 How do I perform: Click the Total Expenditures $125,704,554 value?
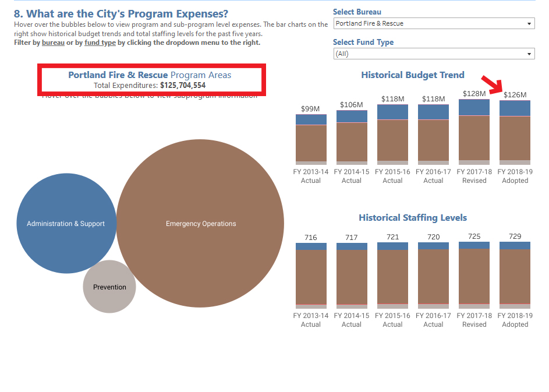click(183, 86)
